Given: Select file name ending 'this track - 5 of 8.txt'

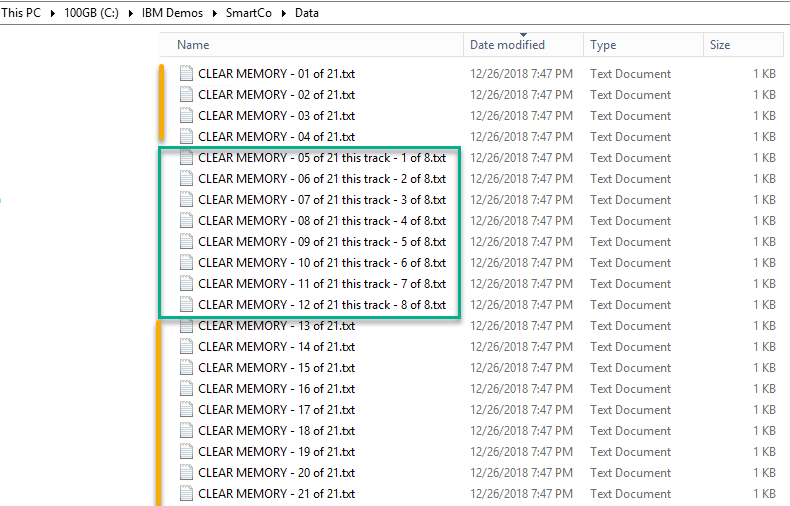Looking at the screenshot, I should (322, 242).
